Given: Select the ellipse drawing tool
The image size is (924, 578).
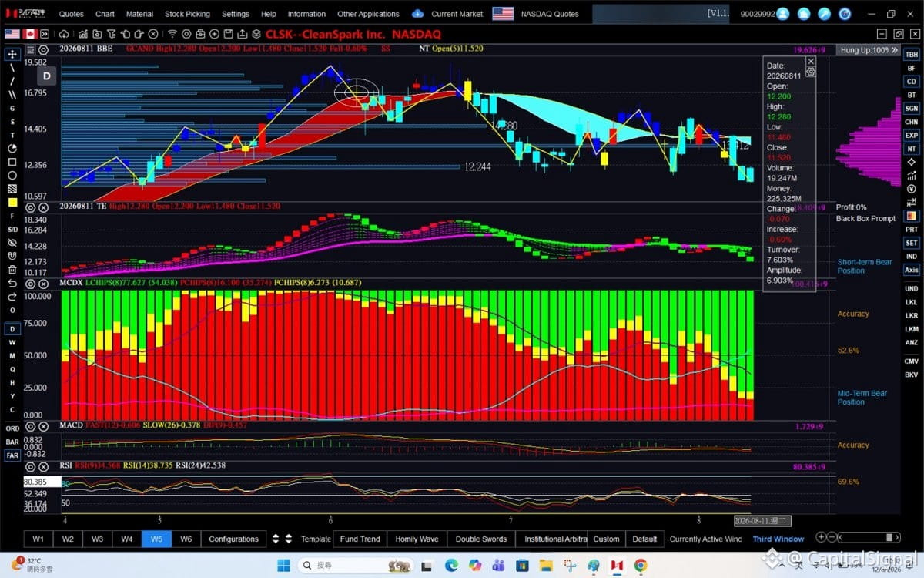Looking at the screenshot, I should pyautogui.click(x=12, y=175).
